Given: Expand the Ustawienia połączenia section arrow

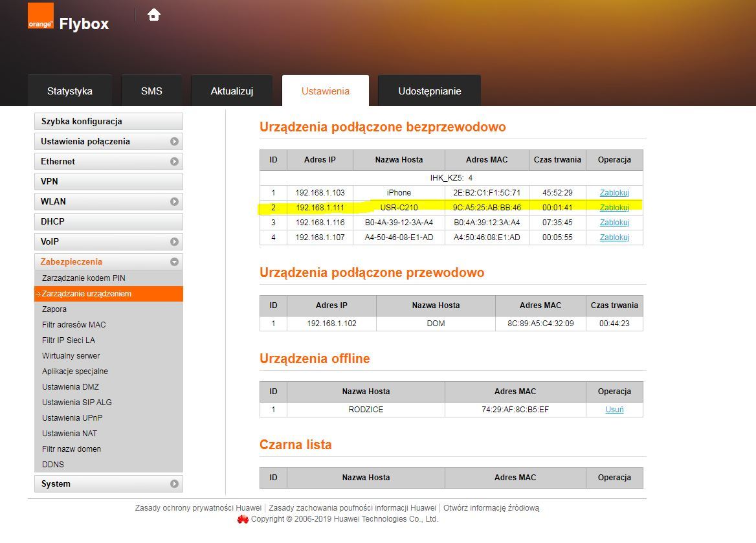Looking at the screenshot, I should pos(174,142).
